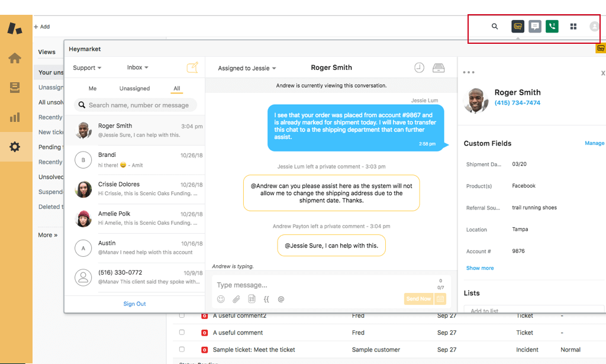Click 'Show more' under Custom Fields
606x364 pixels.
pos(479,268)
